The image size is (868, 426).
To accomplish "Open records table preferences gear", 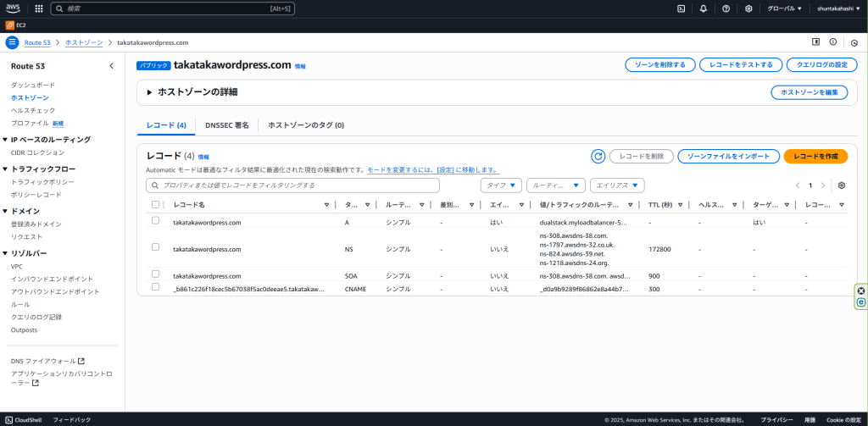I will [842, 185].
